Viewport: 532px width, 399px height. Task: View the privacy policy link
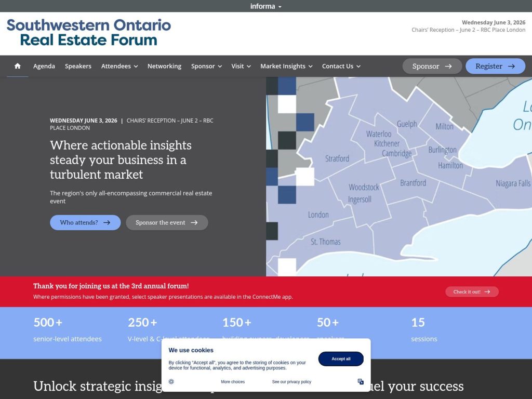coord(291,381)
